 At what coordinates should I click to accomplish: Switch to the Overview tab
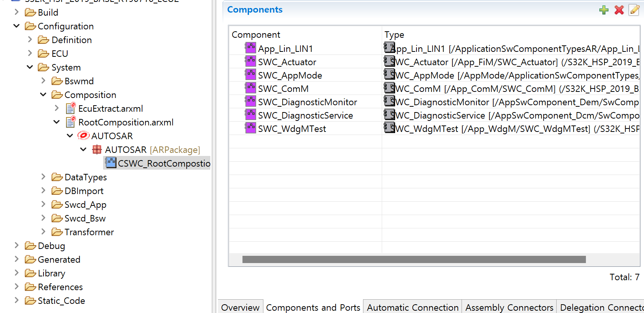tap(240, 307)
